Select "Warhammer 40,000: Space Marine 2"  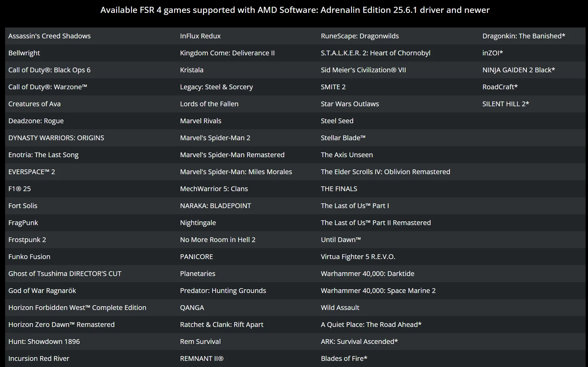point(378,291)
